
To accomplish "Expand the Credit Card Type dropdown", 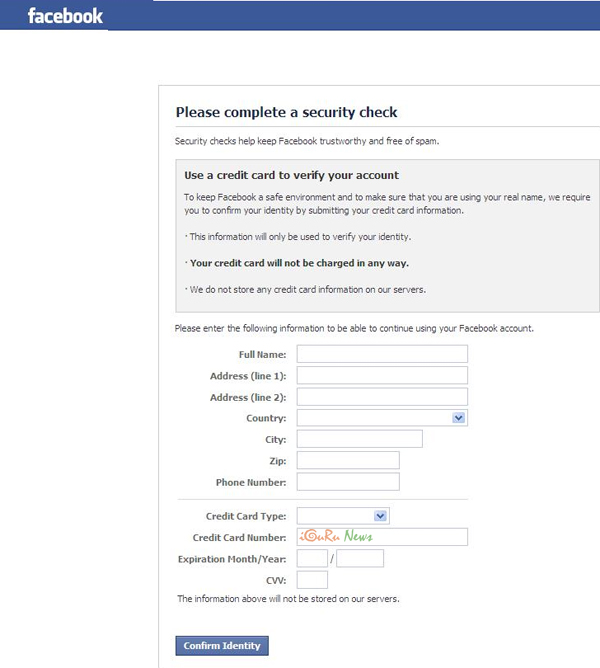I will point(342,516).
